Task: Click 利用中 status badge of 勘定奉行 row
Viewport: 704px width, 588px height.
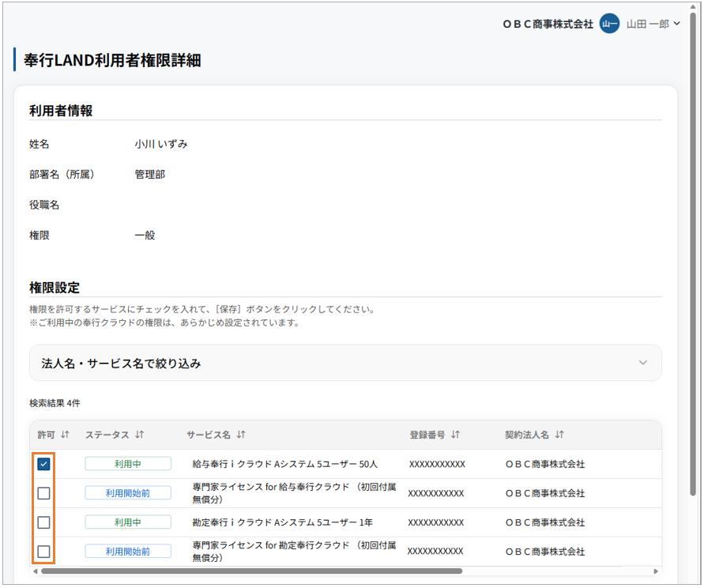Action: click(x=128, y=522)
